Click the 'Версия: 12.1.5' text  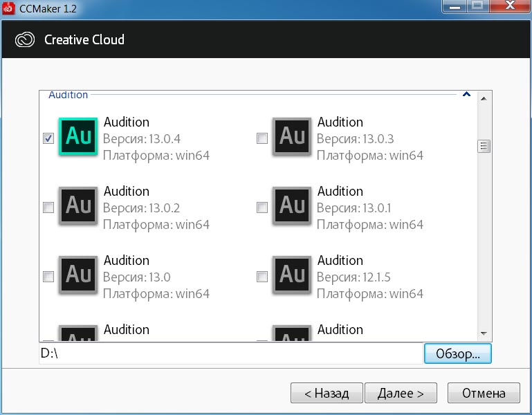(x=354, y=277)
